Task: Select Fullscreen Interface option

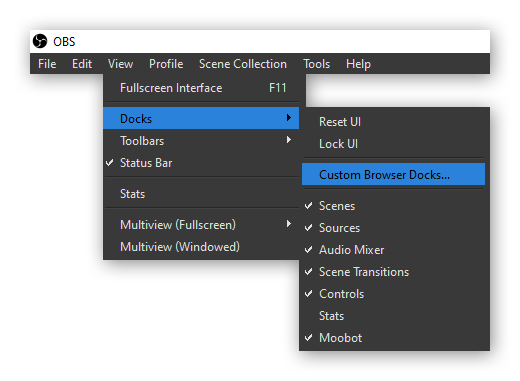Action: 201,88
